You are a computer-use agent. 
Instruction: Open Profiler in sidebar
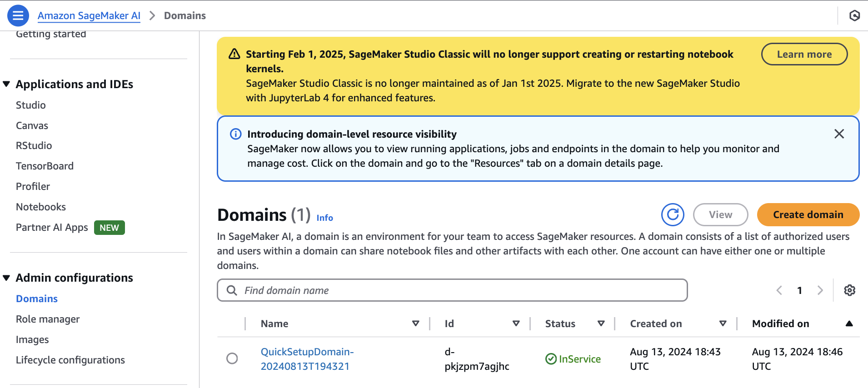tap(33, 186)
